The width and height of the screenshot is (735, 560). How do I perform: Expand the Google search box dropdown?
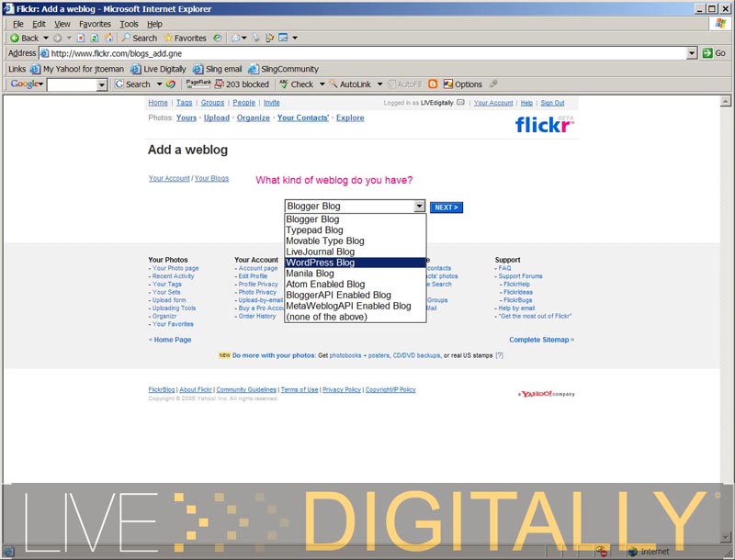click(x=102, y=84)
